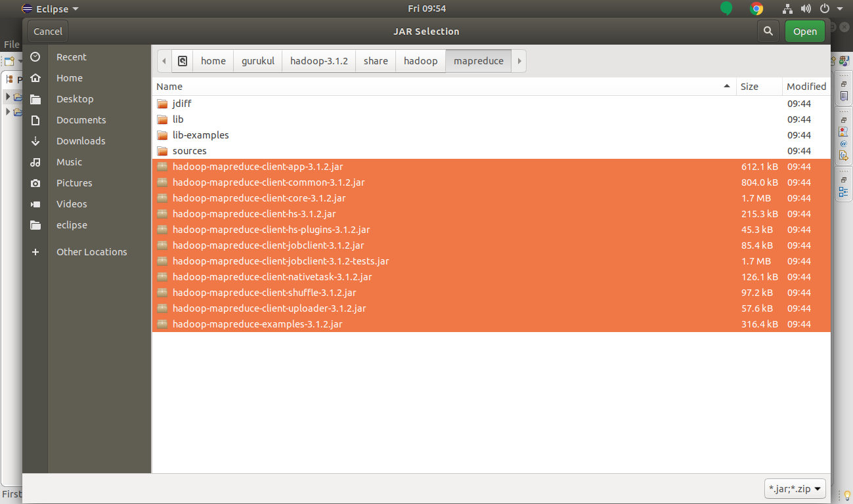Image resolution: width=853 pixels, height=504 pixels.
Task: Go to share in the path bar
Action: point(376,61)
